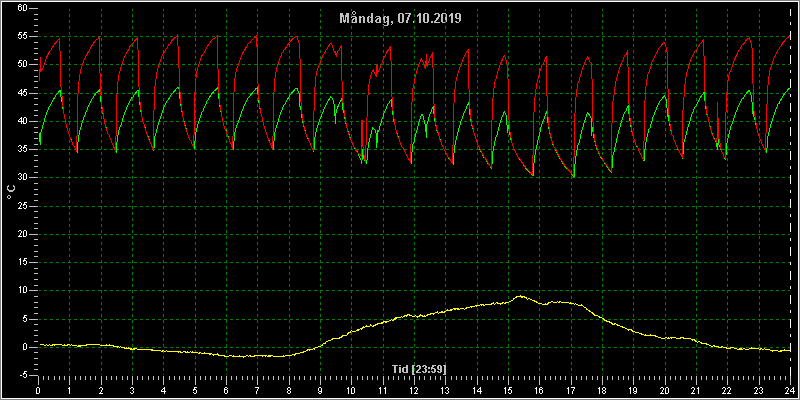Click hour 24 on the time axis
800x400 pixels.
(x=790, y=390)
